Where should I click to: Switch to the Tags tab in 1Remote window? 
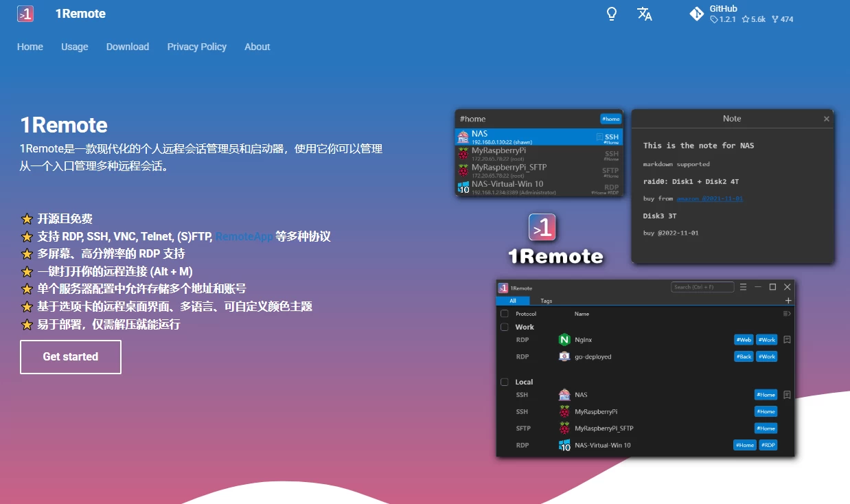point(547,301)
